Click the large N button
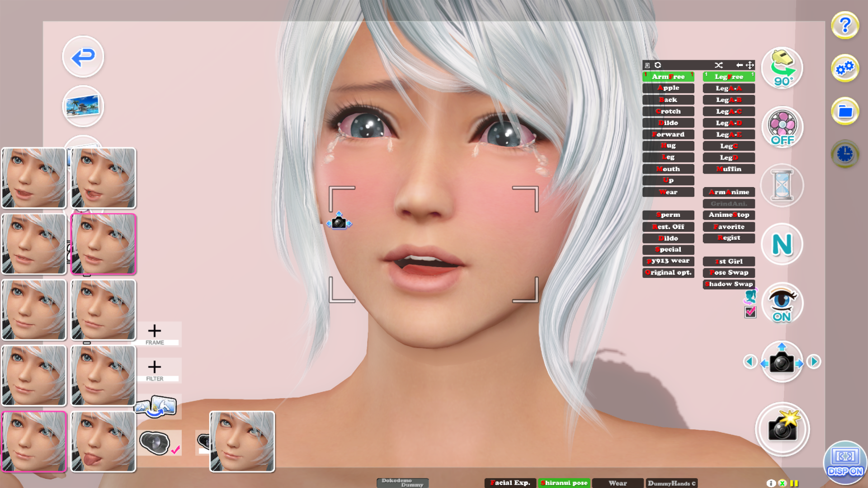The width and height of the screenshot is (868, 488). [782, 244]
